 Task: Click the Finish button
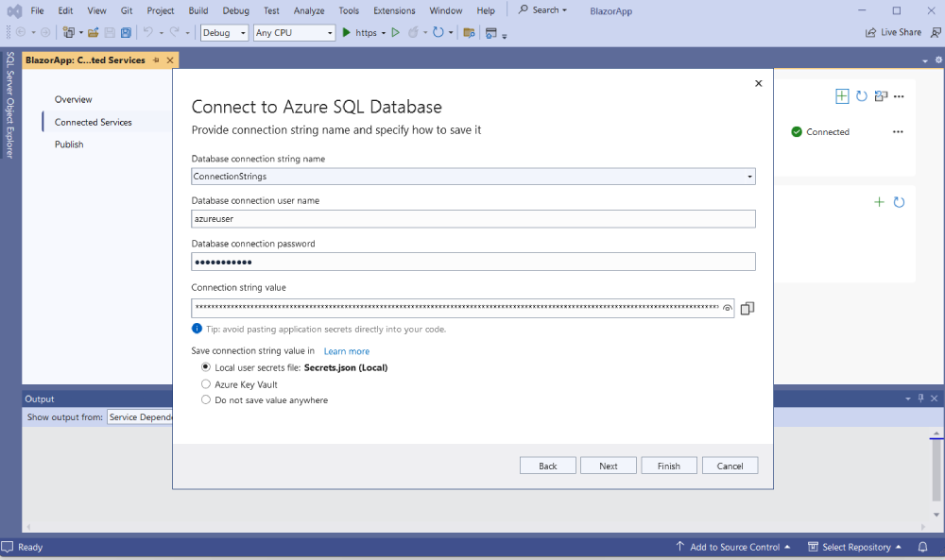pos(669,466)
